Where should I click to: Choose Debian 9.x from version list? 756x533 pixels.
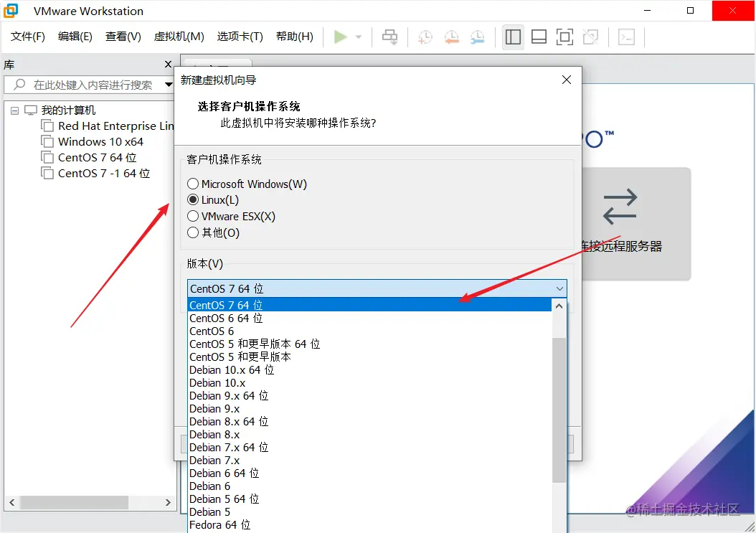coord(369,409)
